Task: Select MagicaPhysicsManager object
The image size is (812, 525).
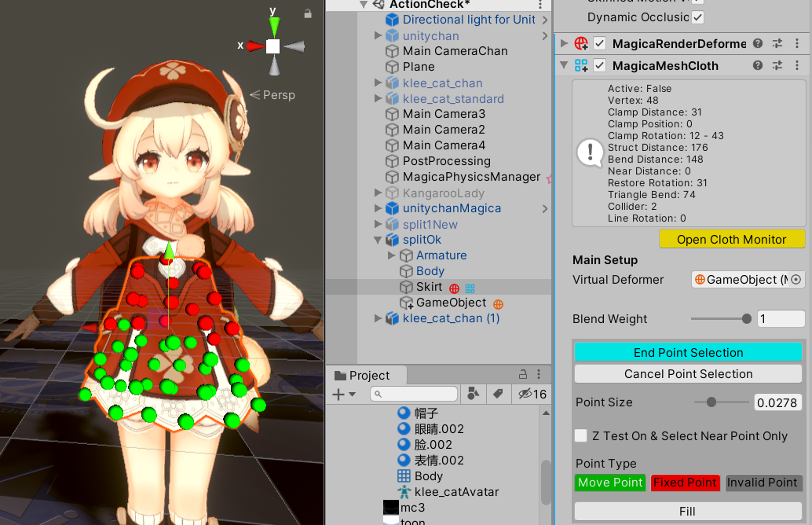Action: coord(471,177)
